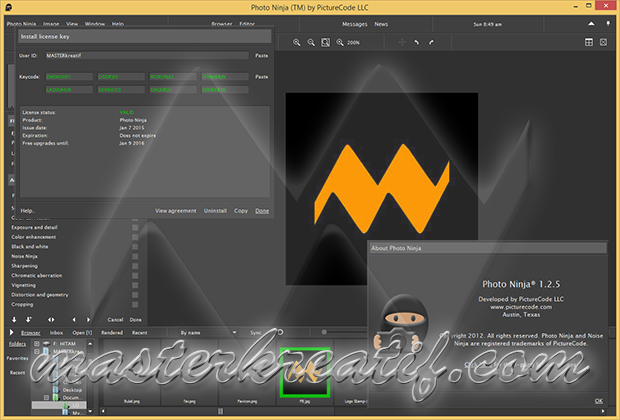Screen dimensions: 620x420
Task: Zoom out with the minus magnifier icon
Action: 311,42
